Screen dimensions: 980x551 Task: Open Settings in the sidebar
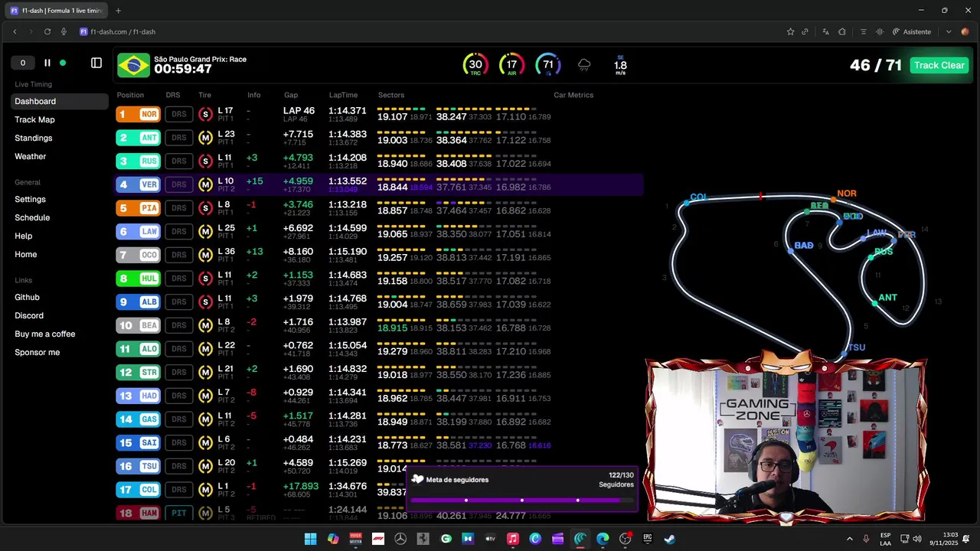coord(31,199)
